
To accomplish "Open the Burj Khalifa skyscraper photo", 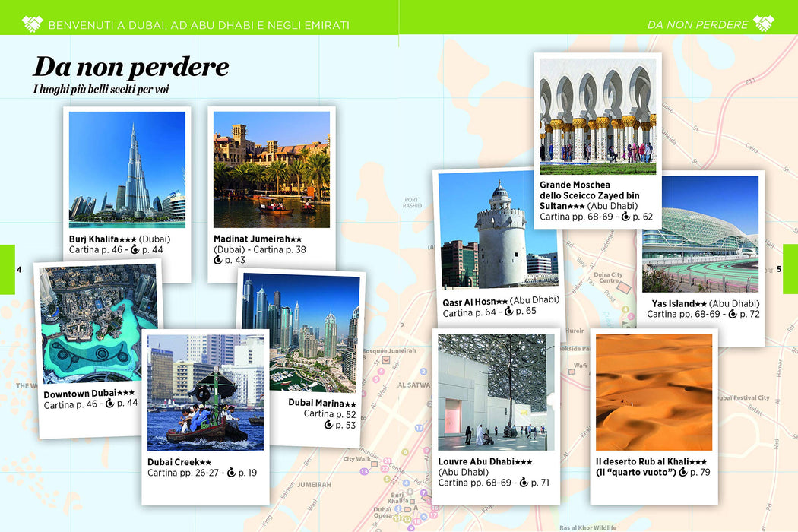I will 127,169.
